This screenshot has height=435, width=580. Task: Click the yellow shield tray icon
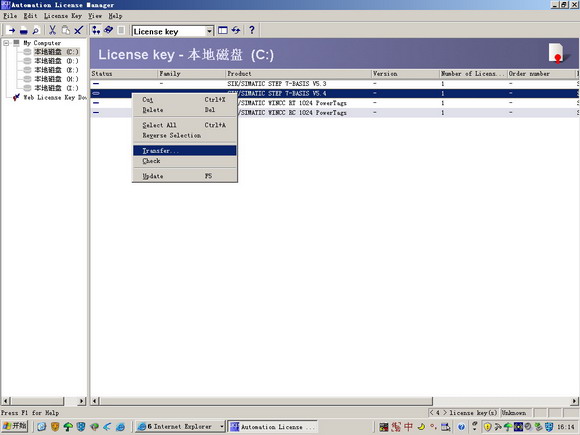click(488, 427)
